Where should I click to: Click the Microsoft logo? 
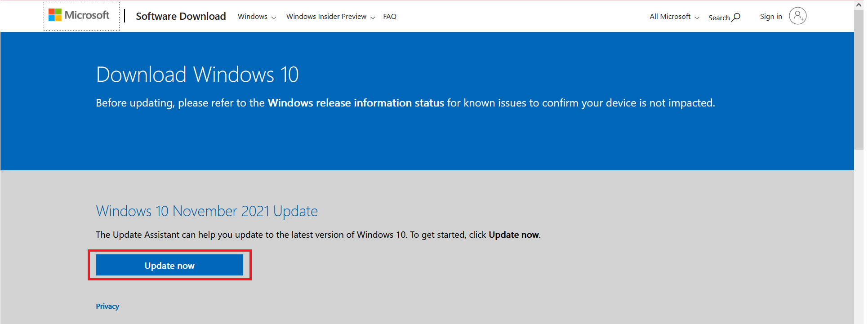(x=79, y=16)
